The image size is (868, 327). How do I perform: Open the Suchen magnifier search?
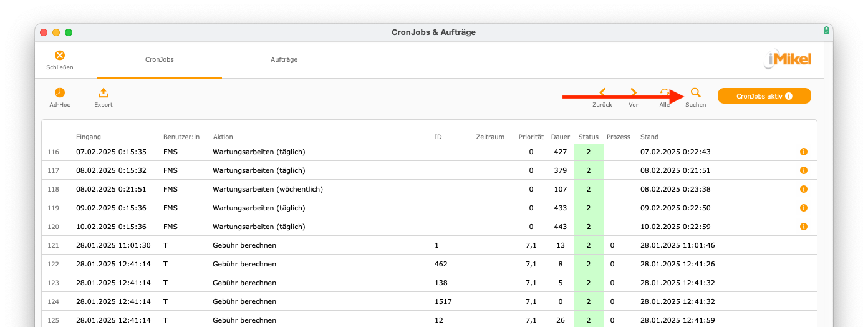tap(696, 92)
